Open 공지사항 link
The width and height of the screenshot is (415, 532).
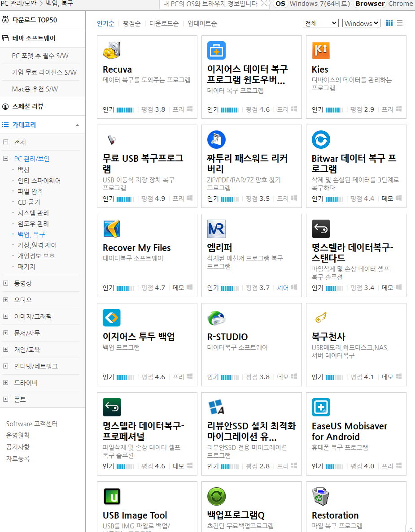(x=17, y=447)
